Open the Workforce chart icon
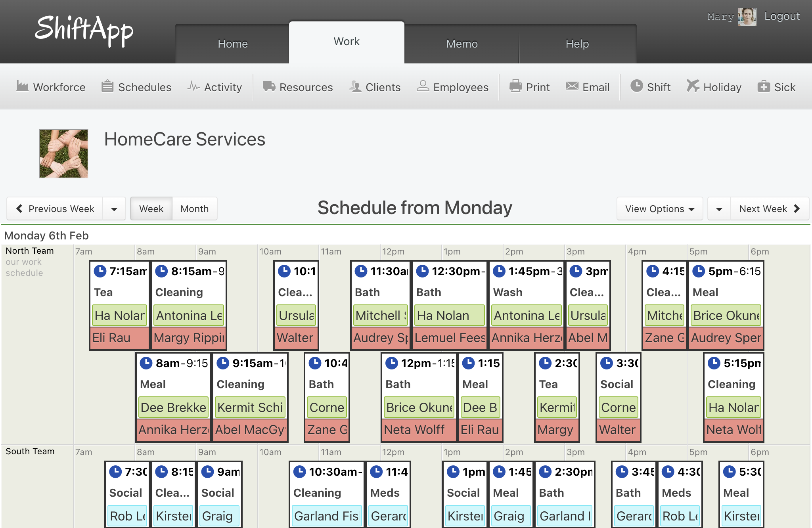812x528 pixels. click(22, 86)
